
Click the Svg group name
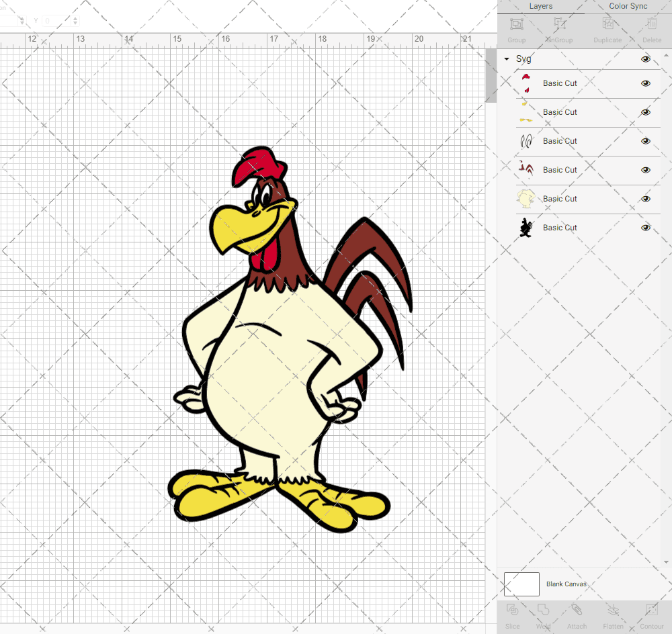pos(523,59)
